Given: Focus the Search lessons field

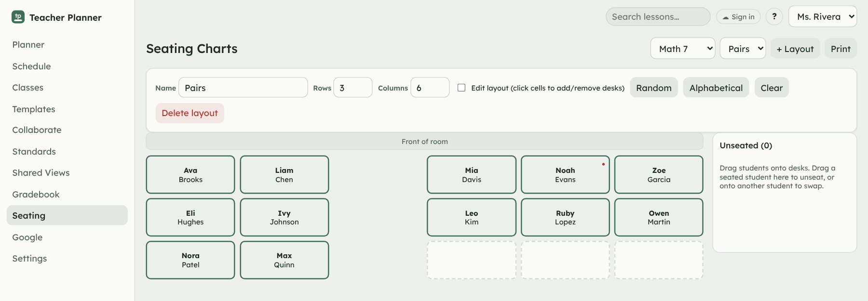Looking at the screenshot, I should [x=658, y=17].
